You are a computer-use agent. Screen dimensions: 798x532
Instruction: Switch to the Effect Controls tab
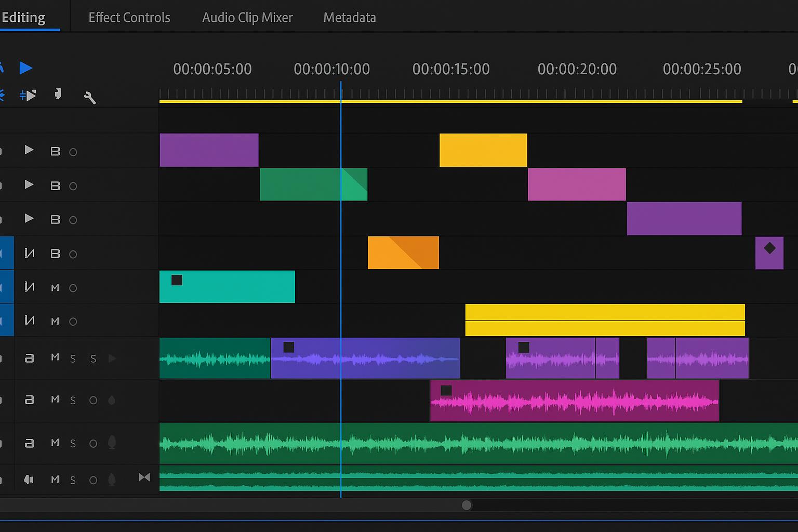coord(129,18)
